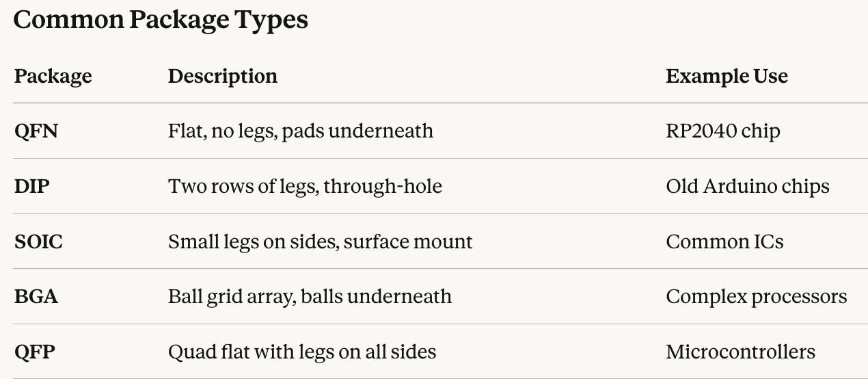Select the SOIC package name cell
The image size is (868, 379).
38,241
